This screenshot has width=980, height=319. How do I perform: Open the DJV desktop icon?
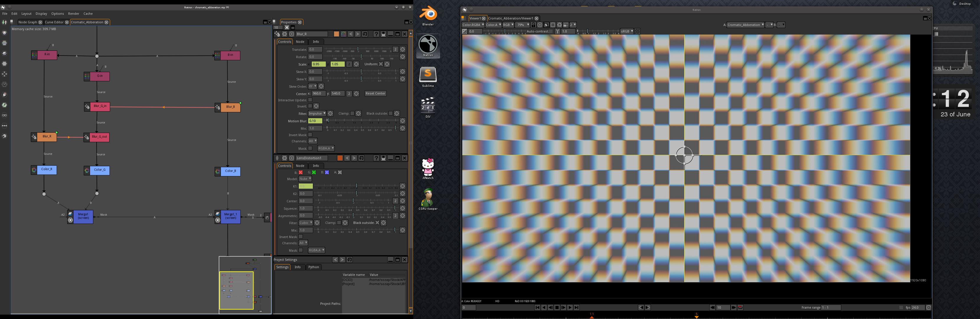pyautogui.click(x=428, y=107)
